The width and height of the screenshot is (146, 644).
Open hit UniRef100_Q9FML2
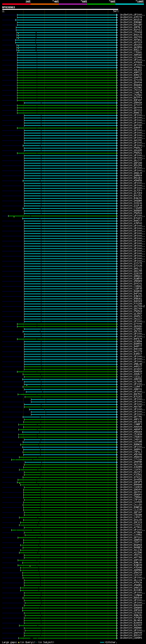pyautogui.click(x=131, y=27)
